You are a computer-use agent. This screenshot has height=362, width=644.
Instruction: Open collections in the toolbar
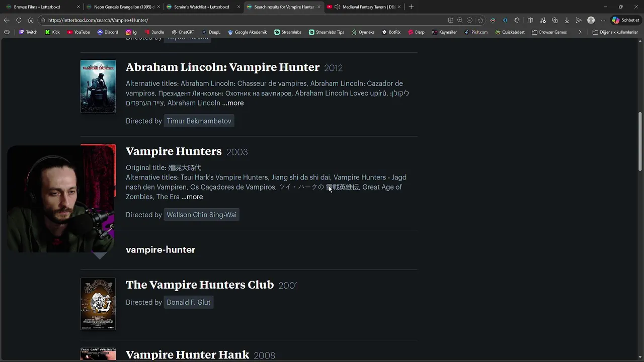(x=555, y=20)
